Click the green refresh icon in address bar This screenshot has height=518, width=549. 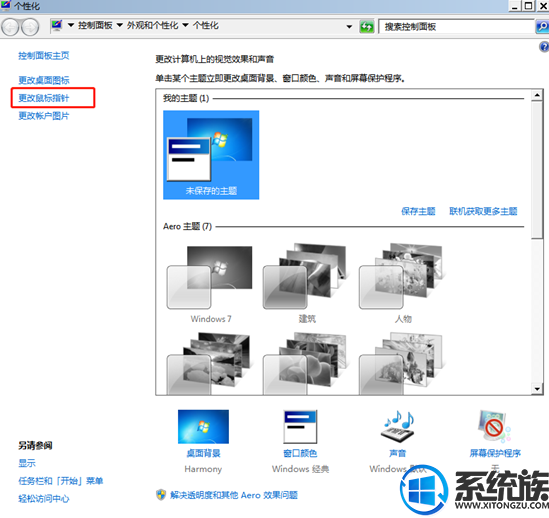(367, 27)
